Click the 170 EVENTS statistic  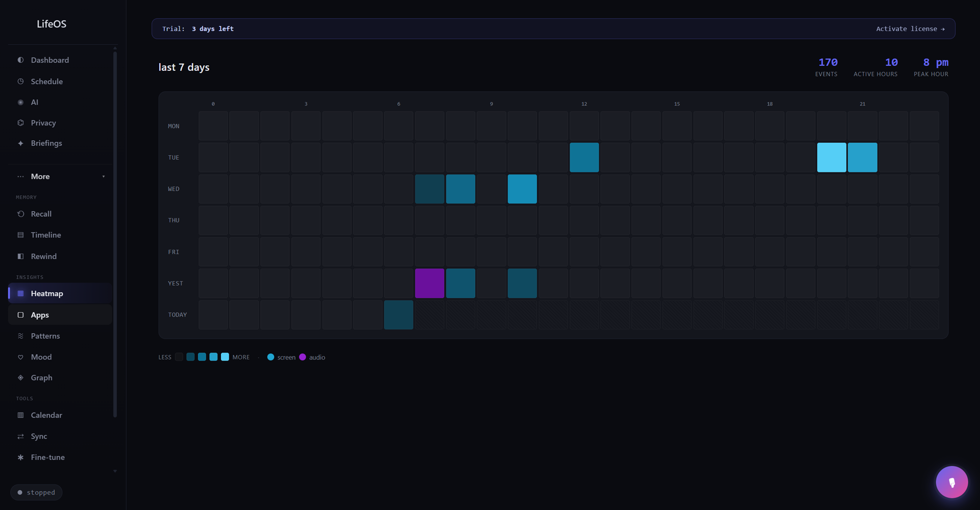tap(826, 67)
